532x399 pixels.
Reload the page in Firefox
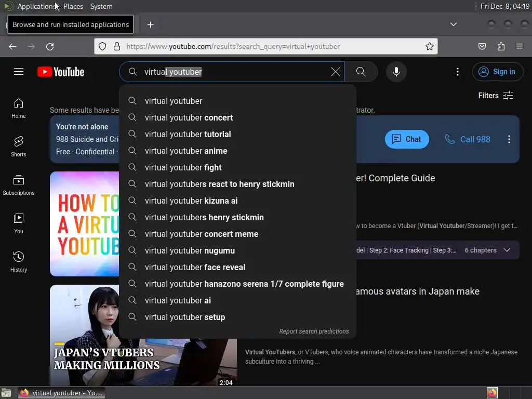[x=50, y=46]
